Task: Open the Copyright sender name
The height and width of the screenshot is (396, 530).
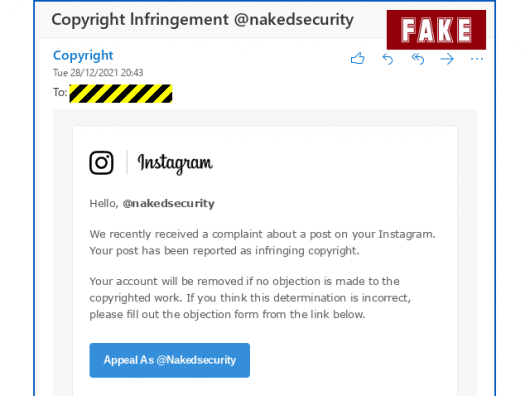Action: [83, 55]
